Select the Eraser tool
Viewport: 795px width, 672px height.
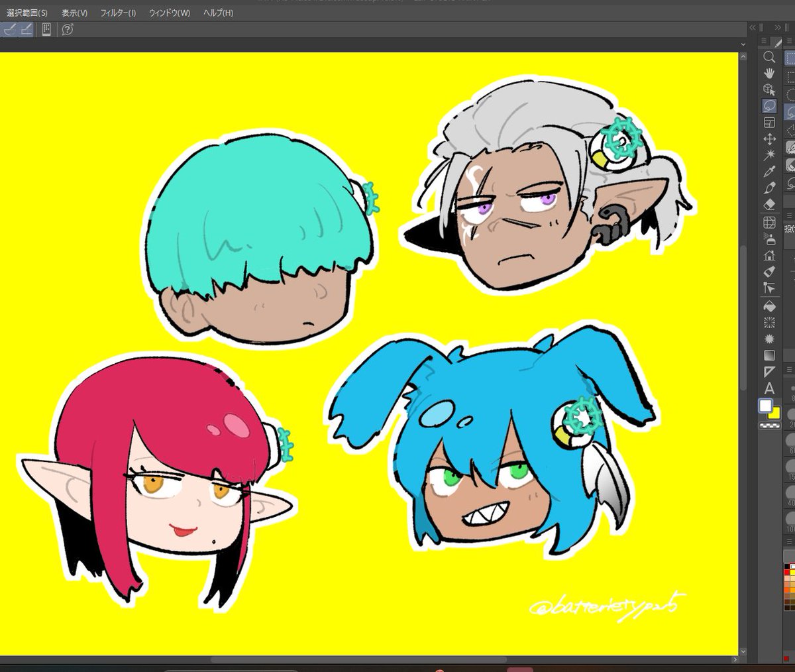769,205
